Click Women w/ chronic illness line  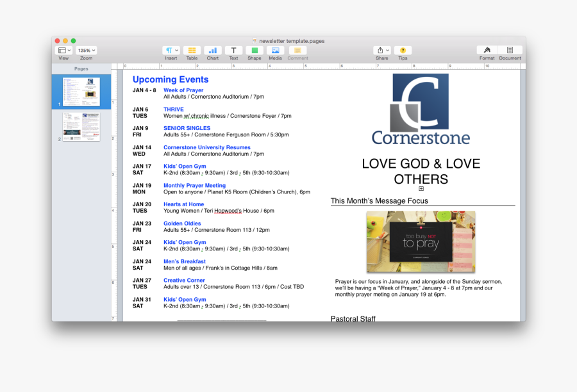point(228,116)
